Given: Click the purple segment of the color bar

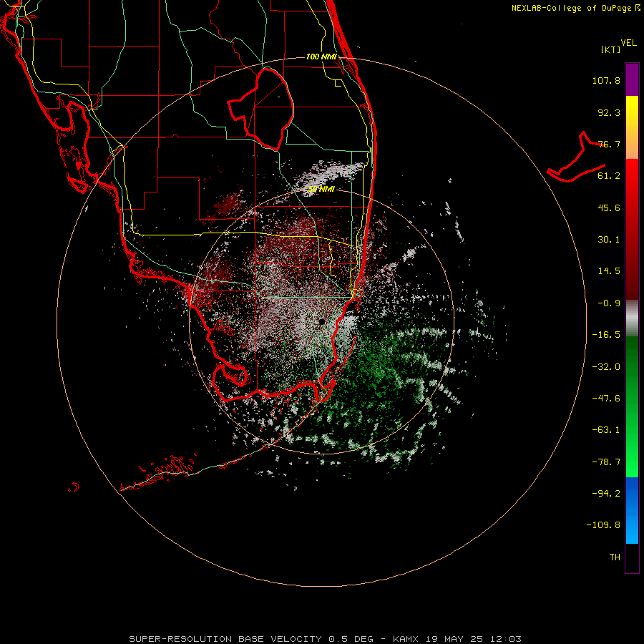Looking at the screenshot, I should point(632,79).
